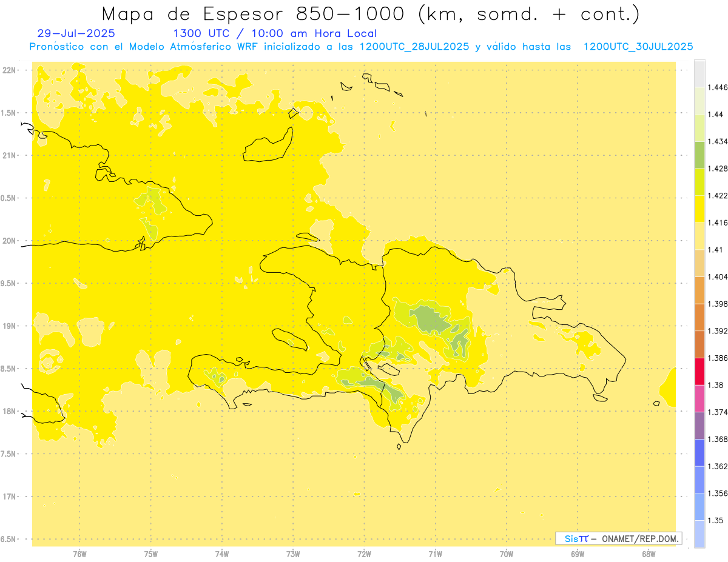Click the 20N latitude label
The height and width of the screenshot is (562, 728).
click(x=10, y=241)
